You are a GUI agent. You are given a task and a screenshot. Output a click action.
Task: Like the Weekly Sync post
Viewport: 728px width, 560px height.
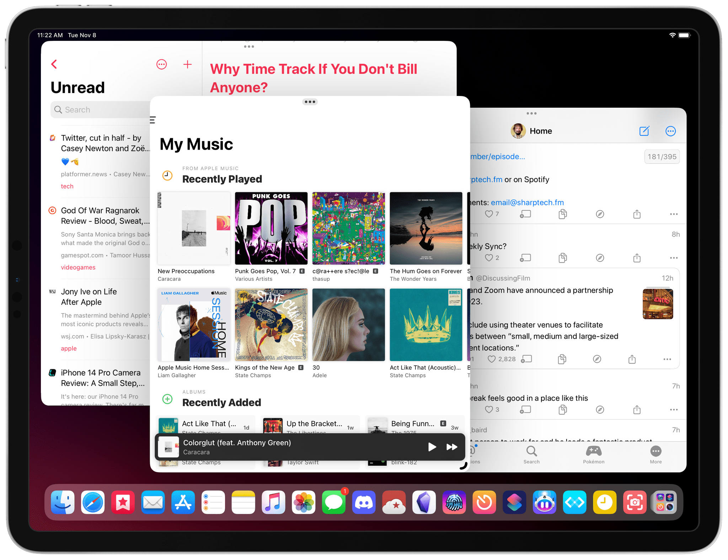click(x=489, y=258)
